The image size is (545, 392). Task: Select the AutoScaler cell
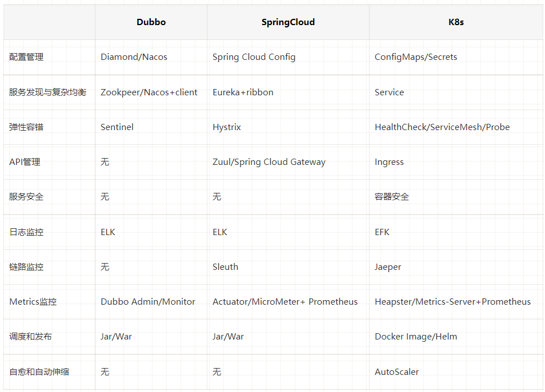tap(396, 372)
